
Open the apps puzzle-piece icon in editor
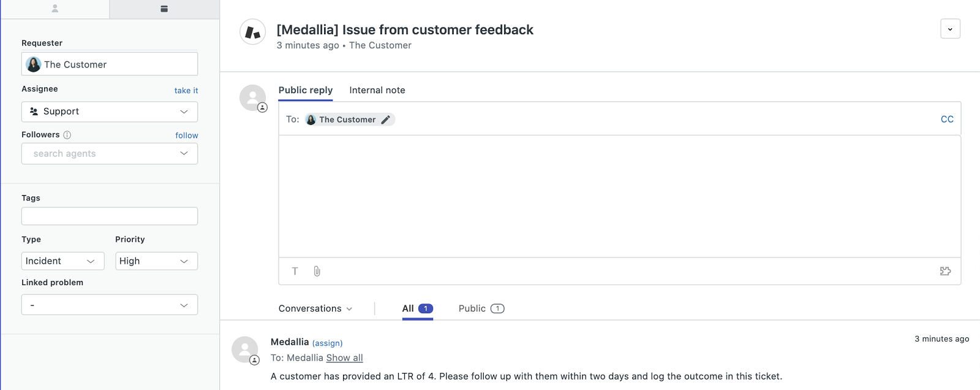pyautogui.click(x=945, y=271)
